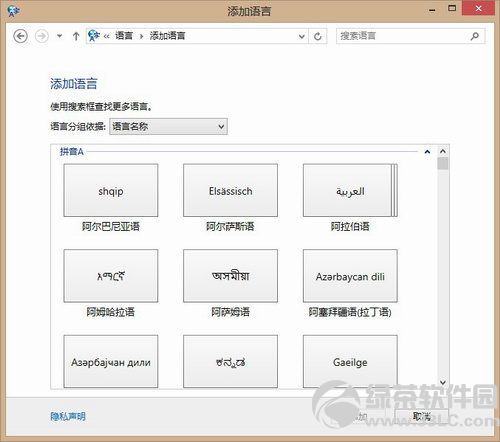Click the 阿萨姆语 label

[x=230, y=312]
